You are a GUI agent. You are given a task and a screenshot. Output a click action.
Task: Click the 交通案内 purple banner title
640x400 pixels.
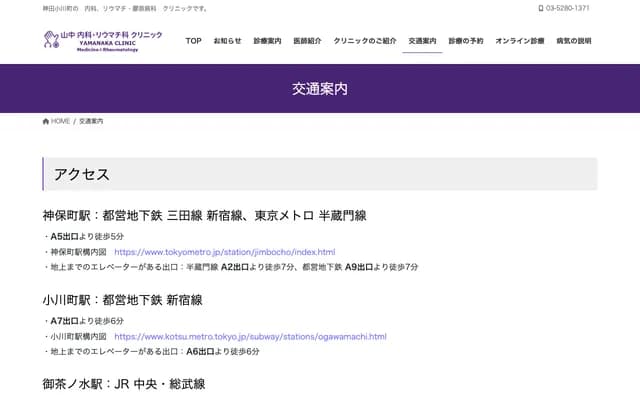click(320, 88)
